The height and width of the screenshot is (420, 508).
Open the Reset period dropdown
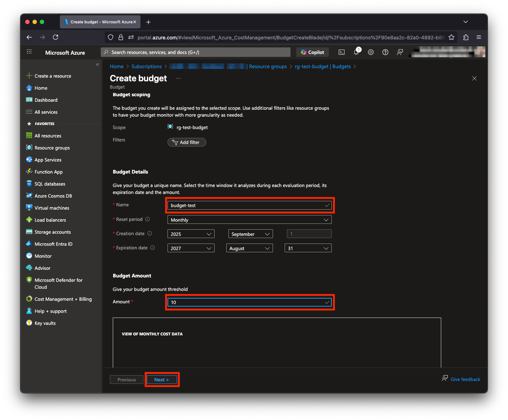[250, 219]
